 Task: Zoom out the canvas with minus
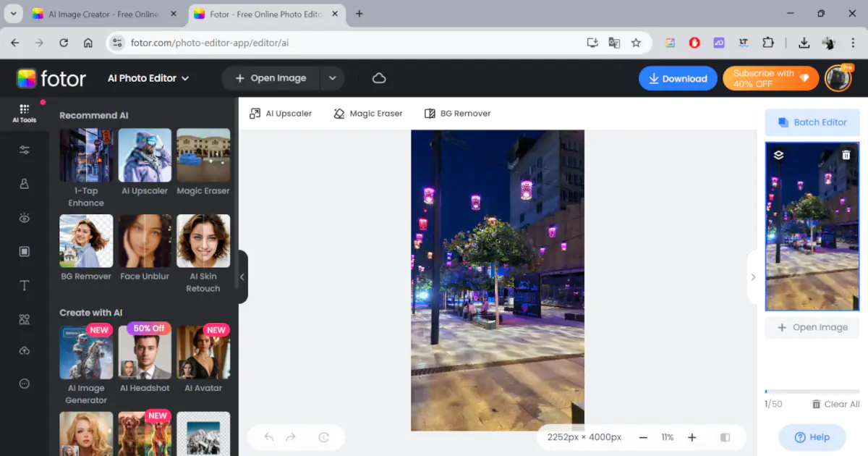[x=643, y=437]
